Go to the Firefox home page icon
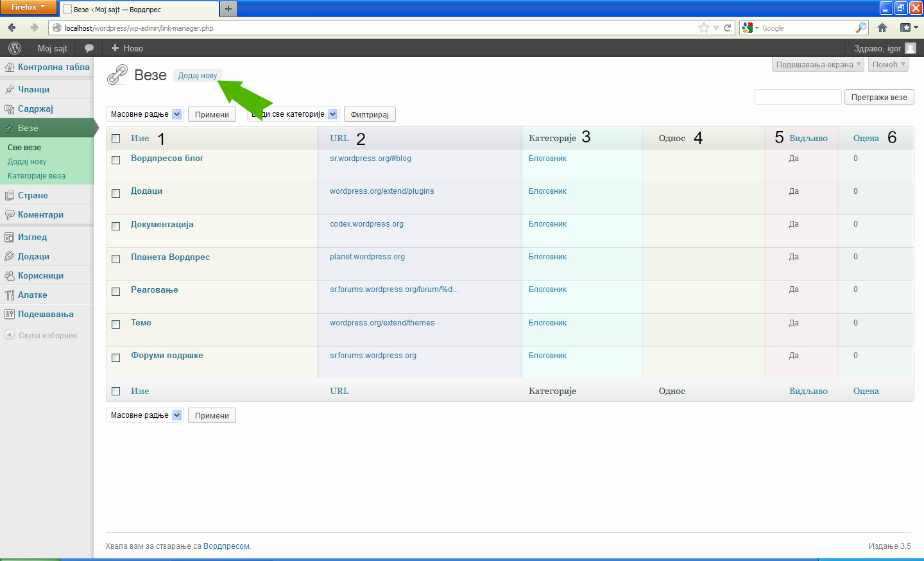The width and height of the screenshot is (924, 561). [x=882, y=28]
